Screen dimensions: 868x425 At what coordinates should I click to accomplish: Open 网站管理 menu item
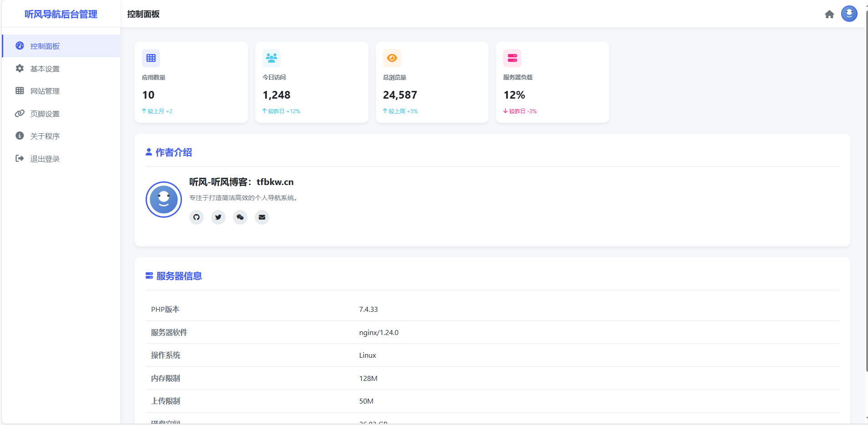pyautogui.click(x=61, y=91)
